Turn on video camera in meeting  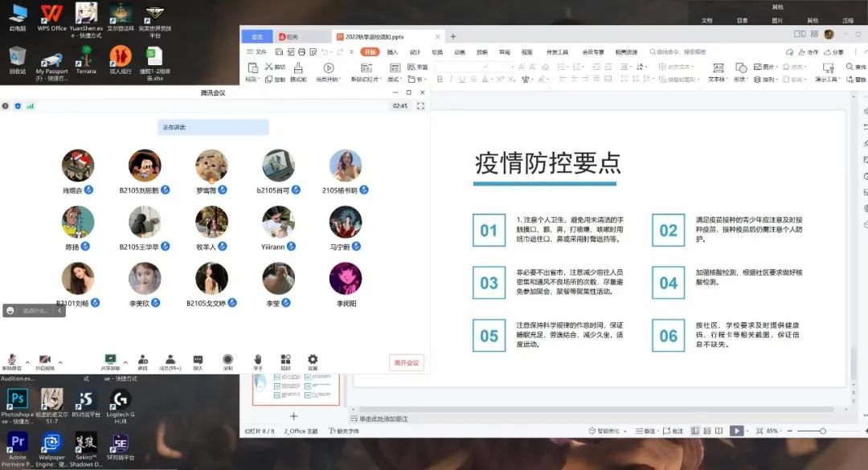click(x=45, y=360)
